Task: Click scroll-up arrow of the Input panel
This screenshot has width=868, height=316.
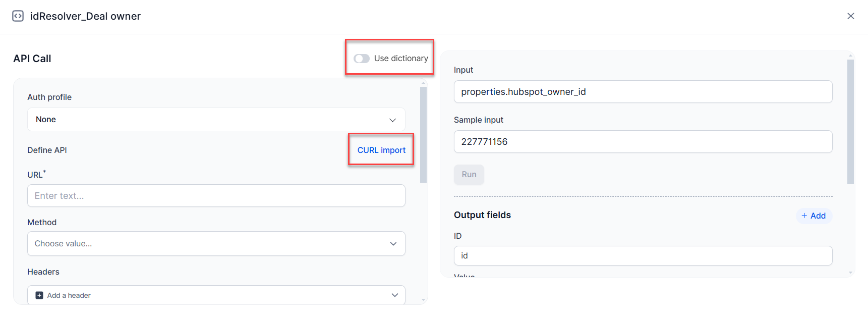Action: 850,56
